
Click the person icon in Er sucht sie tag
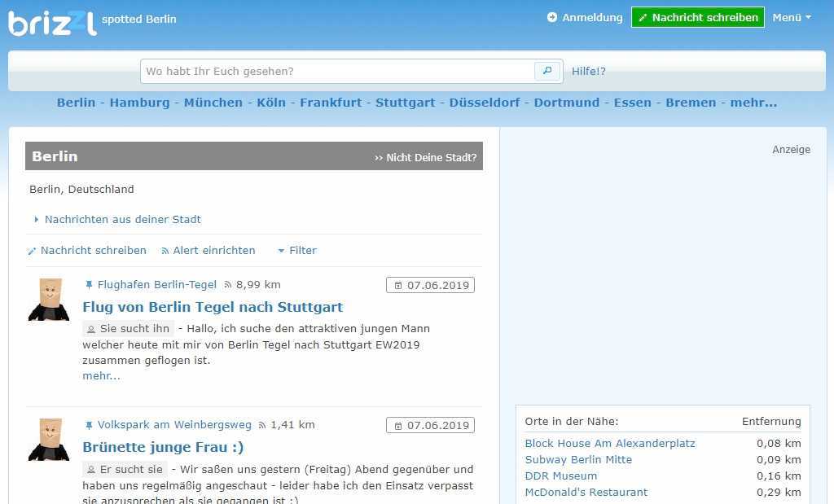tap(91, 470)
